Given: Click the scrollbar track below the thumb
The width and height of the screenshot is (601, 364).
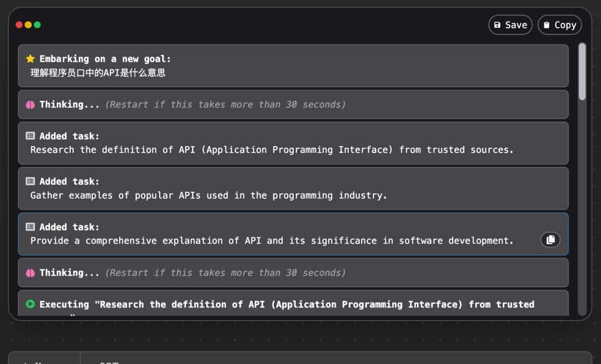Looking at the screenshot, I should (x=582, y=211).
